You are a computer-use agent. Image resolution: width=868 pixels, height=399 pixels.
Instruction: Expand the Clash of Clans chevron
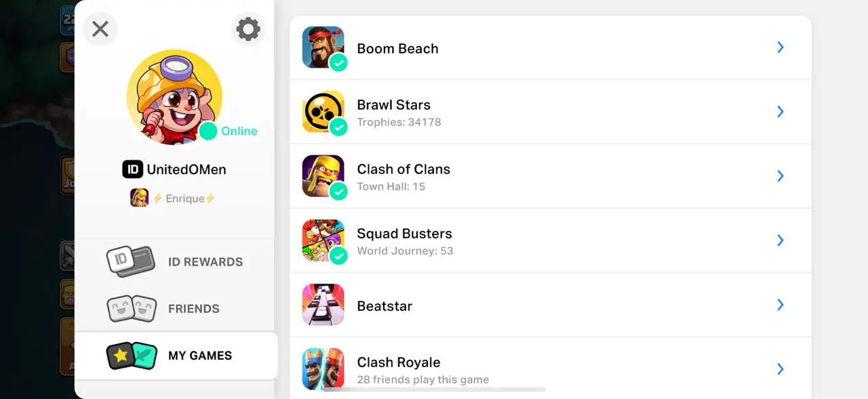(781, 176)
